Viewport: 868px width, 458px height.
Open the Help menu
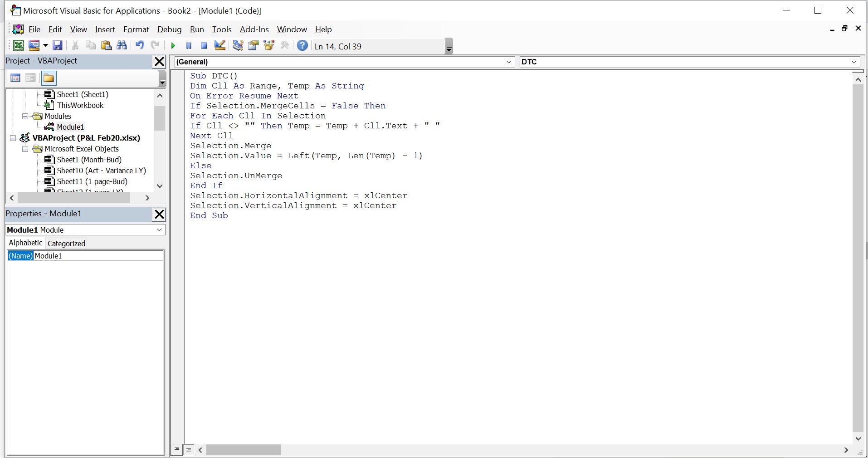323,29
